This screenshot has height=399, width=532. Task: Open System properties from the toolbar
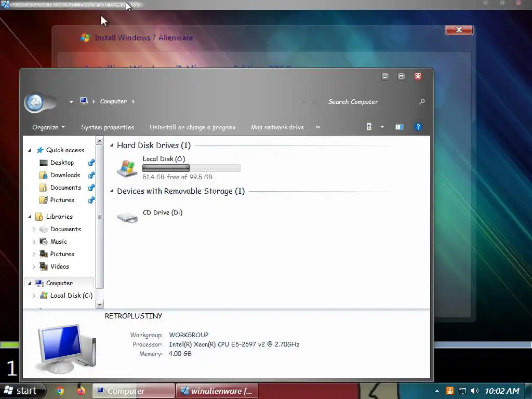pyautogui.click(x=108, y=127)
